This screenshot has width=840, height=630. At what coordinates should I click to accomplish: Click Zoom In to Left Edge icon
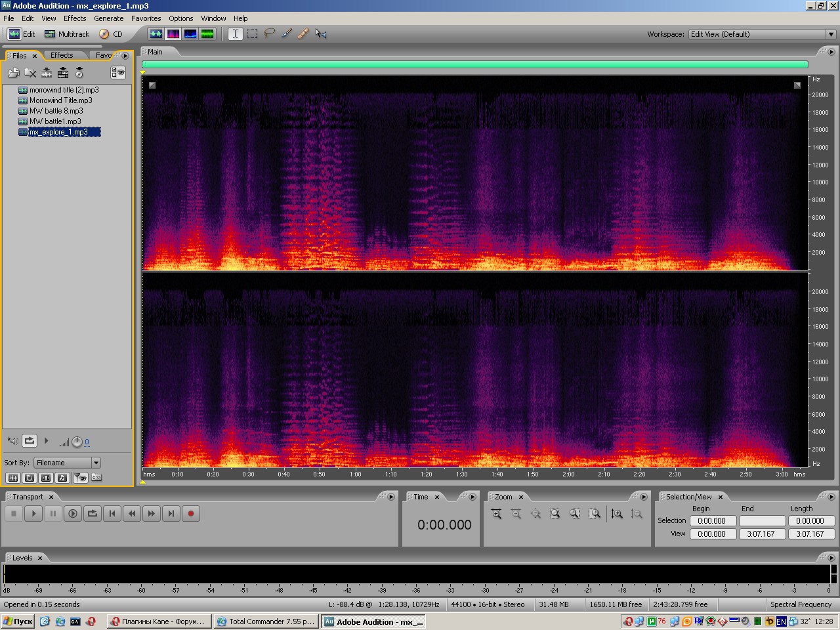tap(575, 514)
